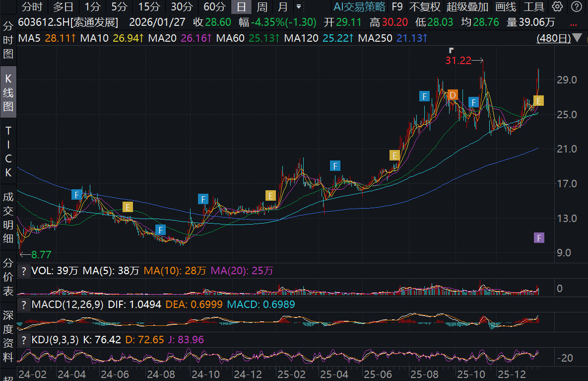Screen dimensions: 588x381
Task: Open the (480日) range dropdown triangle
Action: (x=577, y=38)
